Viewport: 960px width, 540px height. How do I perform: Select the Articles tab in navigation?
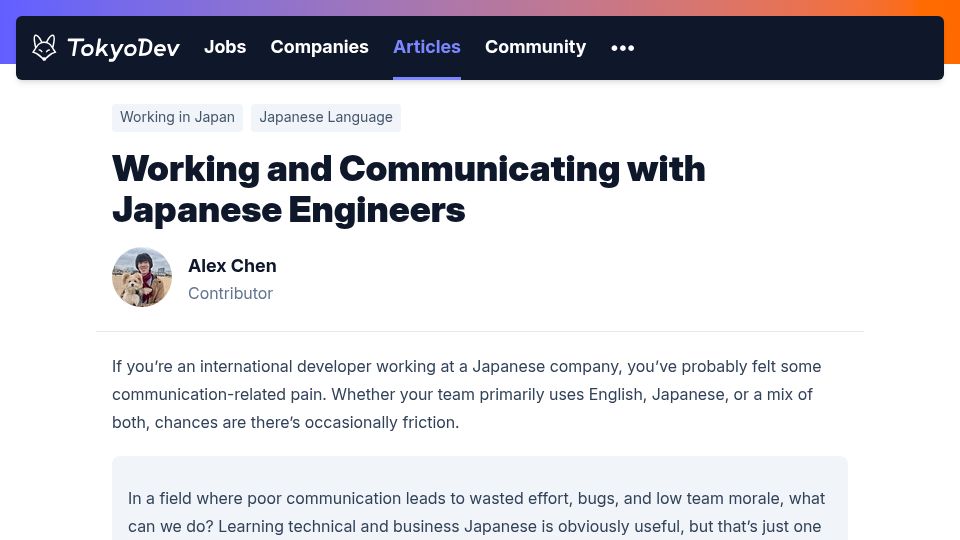click(x=427, y=47)
